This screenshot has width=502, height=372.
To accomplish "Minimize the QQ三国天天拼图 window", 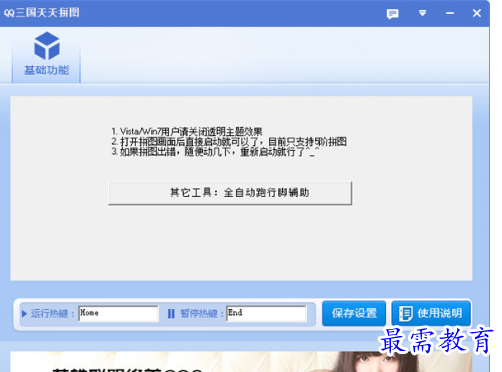I will (x=450, y=13).
